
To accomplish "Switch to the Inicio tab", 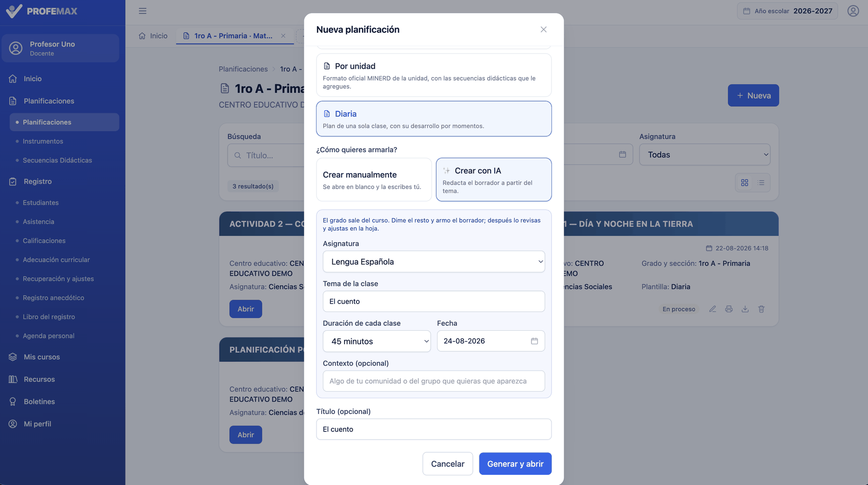I will 153,36.
